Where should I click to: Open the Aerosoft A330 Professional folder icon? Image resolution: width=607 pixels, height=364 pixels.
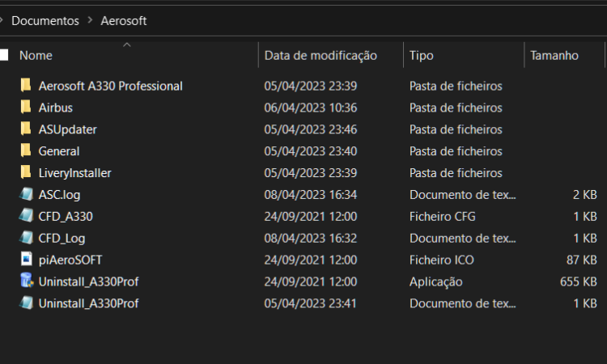coord(26,86)
